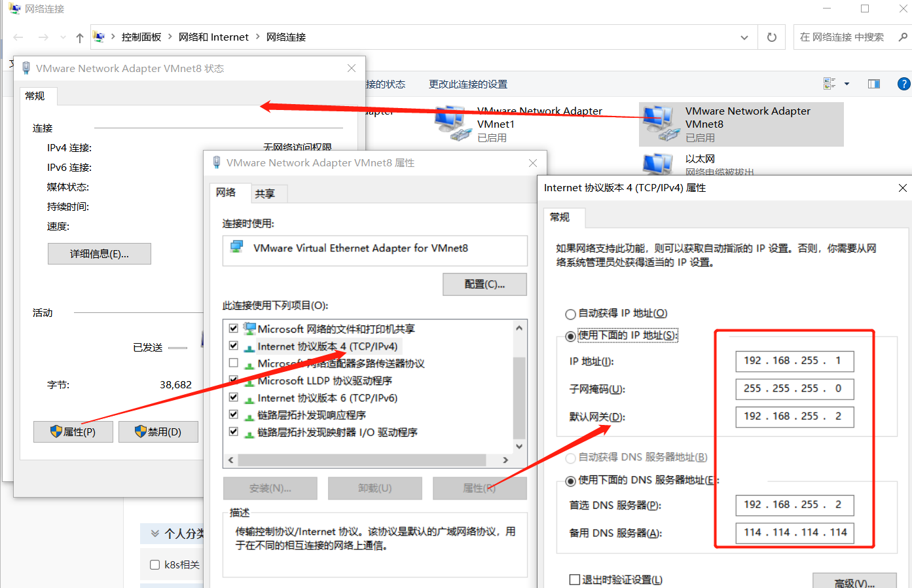Image resolution: width=912 pixels, height=588 pixels.
Task: Select the 以太网 adapter icon
Action: point(658,164)
